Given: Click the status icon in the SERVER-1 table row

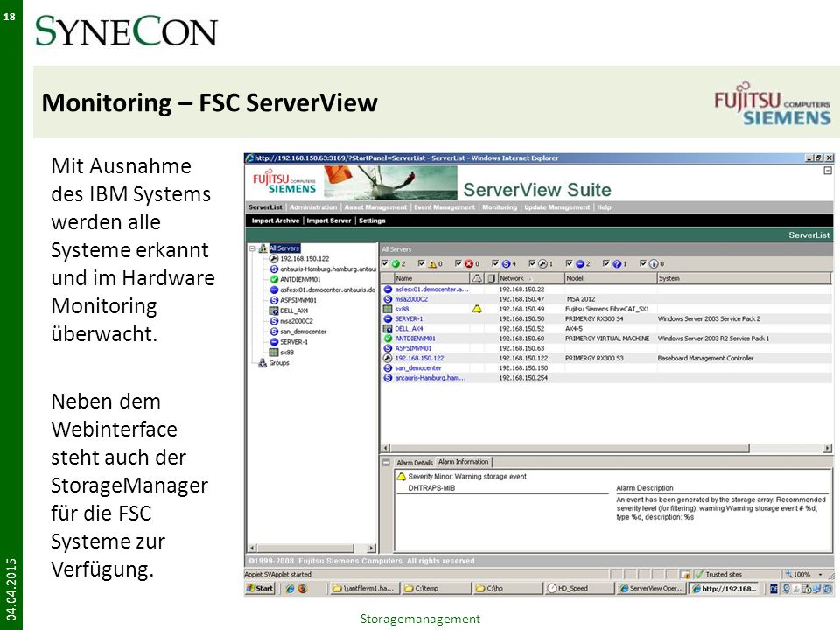Looking at the screenshot, I should (x=388, y=318).
